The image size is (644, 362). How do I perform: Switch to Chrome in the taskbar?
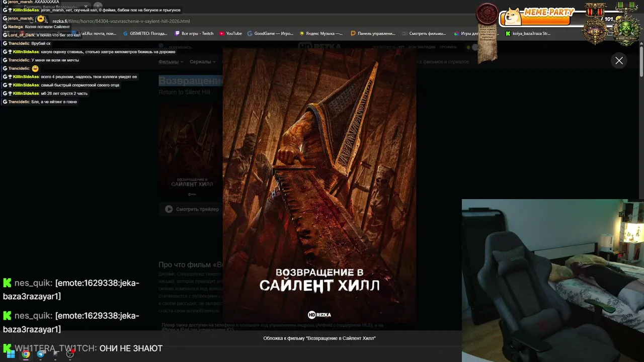click(26, 354)
